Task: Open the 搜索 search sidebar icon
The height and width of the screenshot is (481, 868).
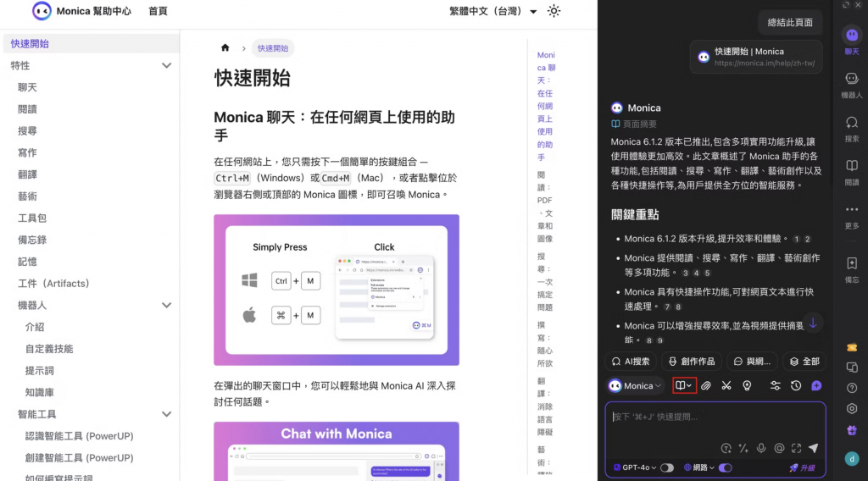Action: tap(852, 129)
